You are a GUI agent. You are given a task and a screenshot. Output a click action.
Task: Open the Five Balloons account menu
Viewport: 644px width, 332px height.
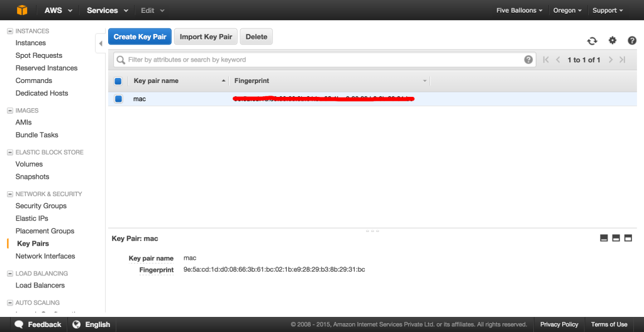519,10
